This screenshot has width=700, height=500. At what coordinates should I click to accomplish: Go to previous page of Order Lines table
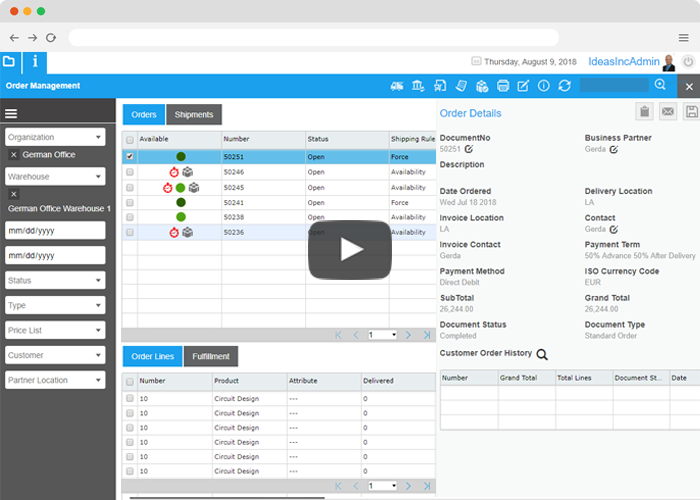tap(356, 486)
